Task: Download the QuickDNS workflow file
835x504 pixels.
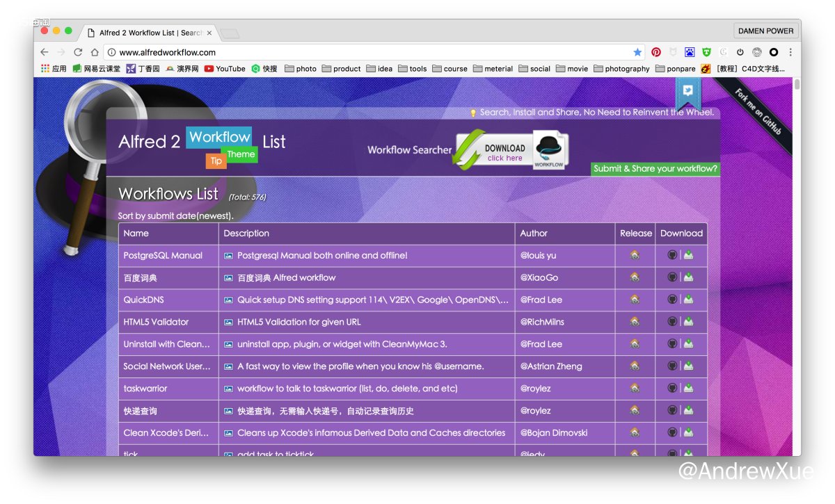Action: pyautogui.click(x=688, y=300)
